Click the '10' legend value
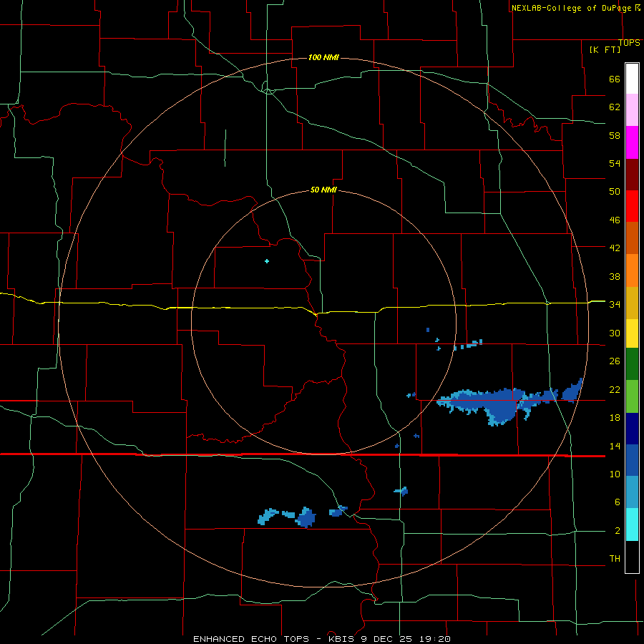 tap(615, 474)
